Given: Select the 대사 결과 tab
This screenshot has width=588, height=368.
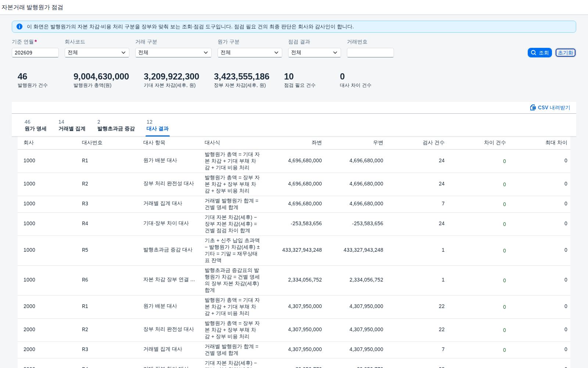Looking at the screenshot, I should pyautogui.click(x=158, y=125).
